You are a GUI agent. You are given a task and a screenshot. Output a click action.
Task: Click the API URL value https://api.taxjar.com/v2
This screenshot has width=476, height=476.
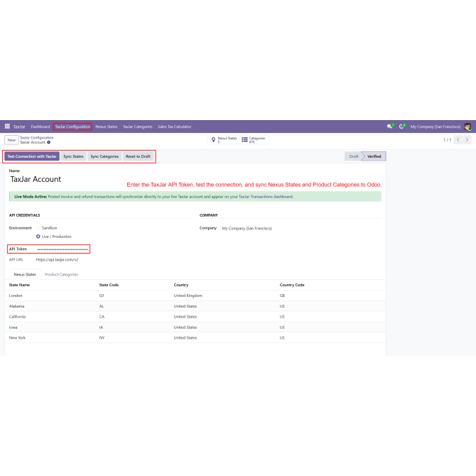(57, 259)
